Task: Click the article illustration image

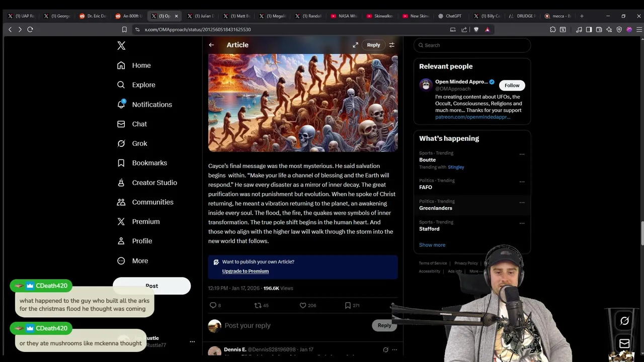Action: (303, 103)
